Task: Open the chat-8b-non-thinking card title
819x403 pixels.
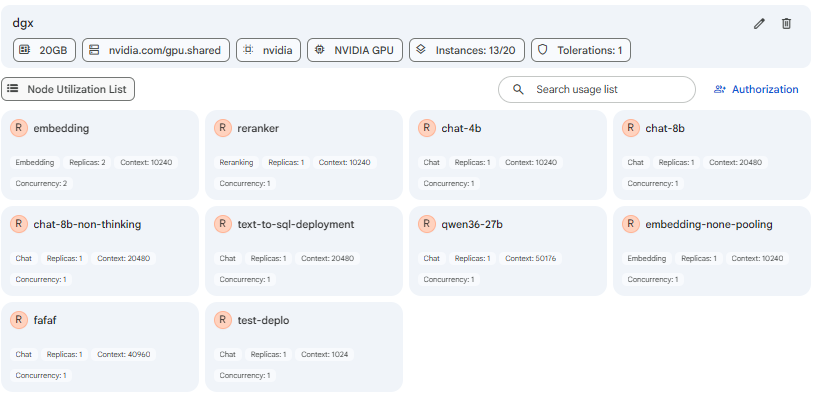Action: (x=87, y=224)
